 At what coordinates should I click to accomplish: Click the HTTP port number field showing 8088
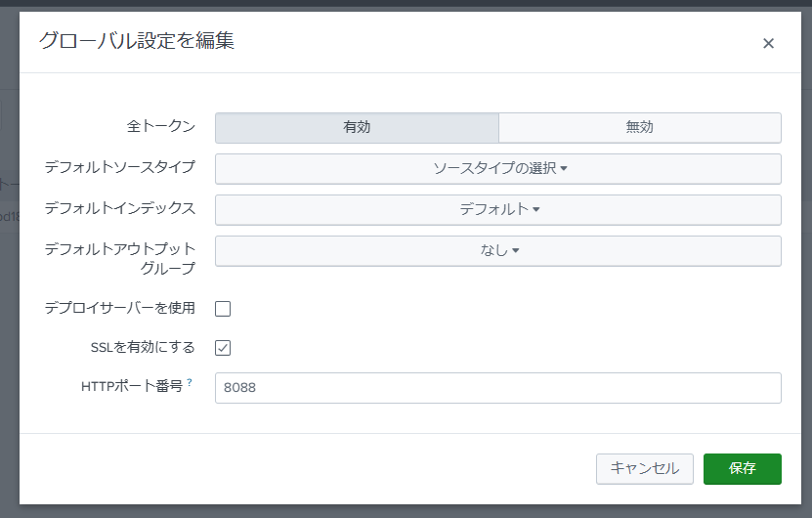pos(498,387)
